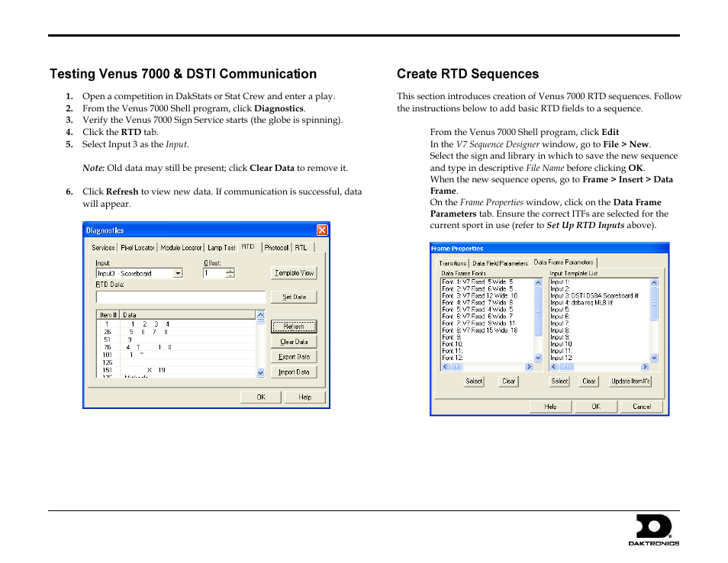Click inside the RTD Data field
728x563 pixels.
point(180,297)
